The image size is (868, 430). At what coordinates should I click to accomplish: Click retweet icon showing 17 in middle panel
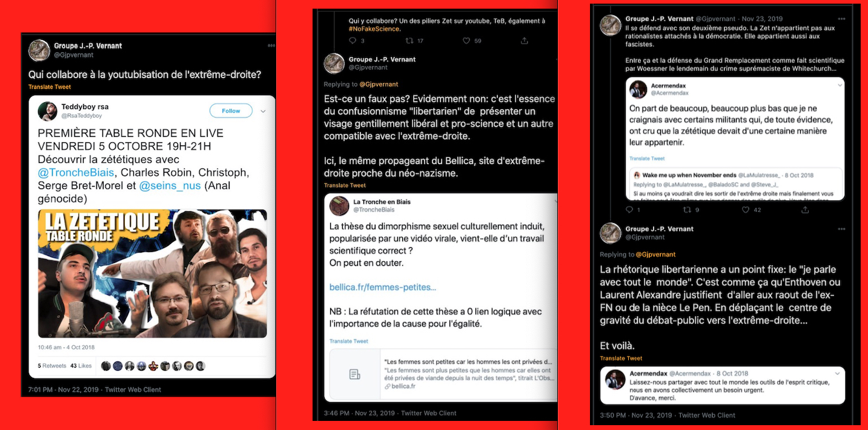tap(409, 41)
